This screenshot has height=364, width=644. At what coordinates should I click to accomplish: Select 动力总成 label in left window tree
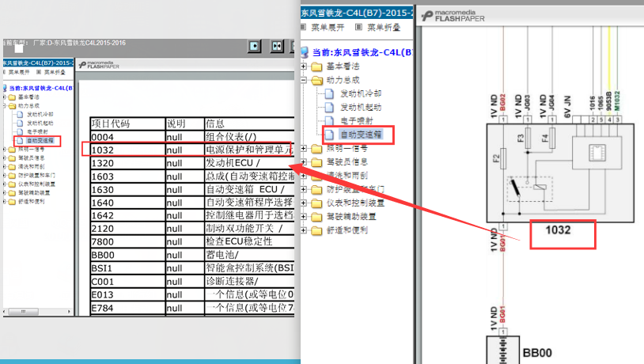[x=28, y=106]
